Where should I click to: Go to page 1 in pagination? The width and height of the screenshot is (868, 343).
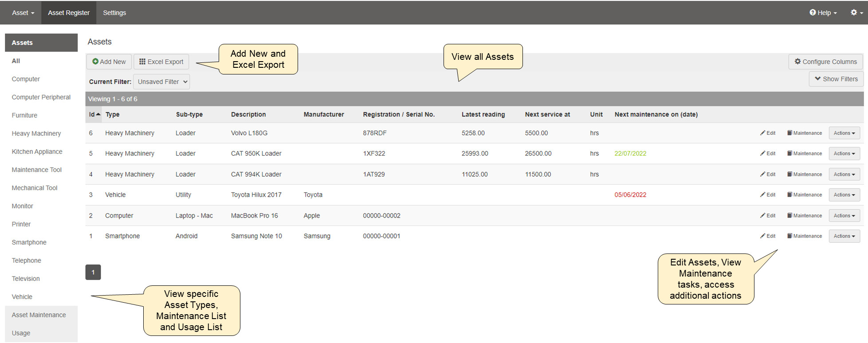click(93, 272)
